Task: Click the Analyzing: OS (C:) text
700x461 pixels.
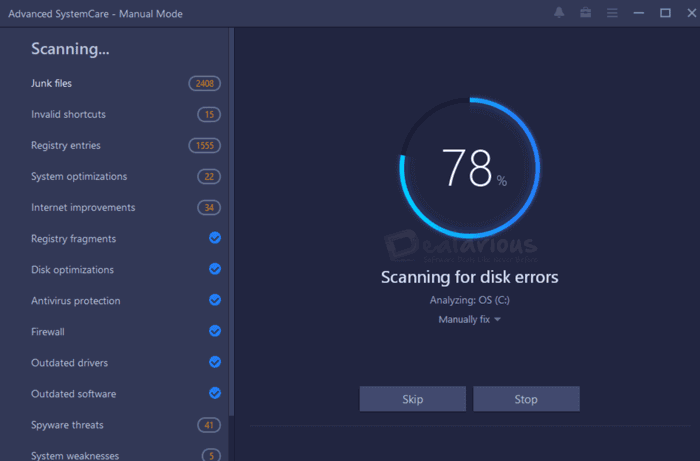Action: coord(470,300)
